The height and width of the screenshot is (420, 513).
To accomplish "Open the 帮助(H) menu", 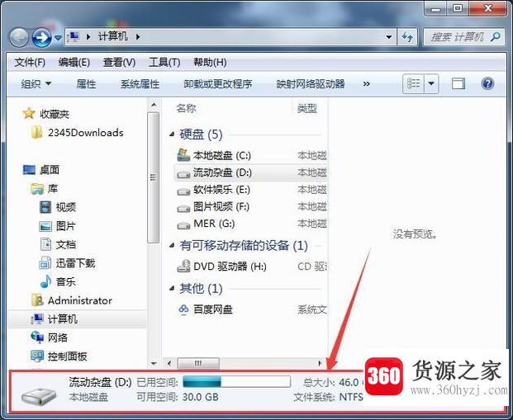I will tap(210, 62).
